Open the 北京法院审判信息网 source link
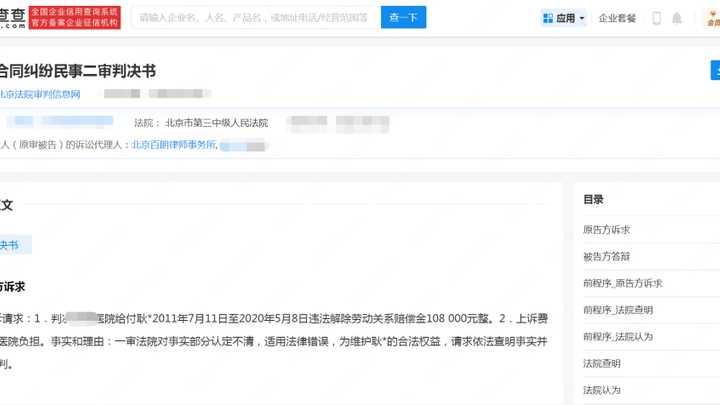 coord(40,94)
